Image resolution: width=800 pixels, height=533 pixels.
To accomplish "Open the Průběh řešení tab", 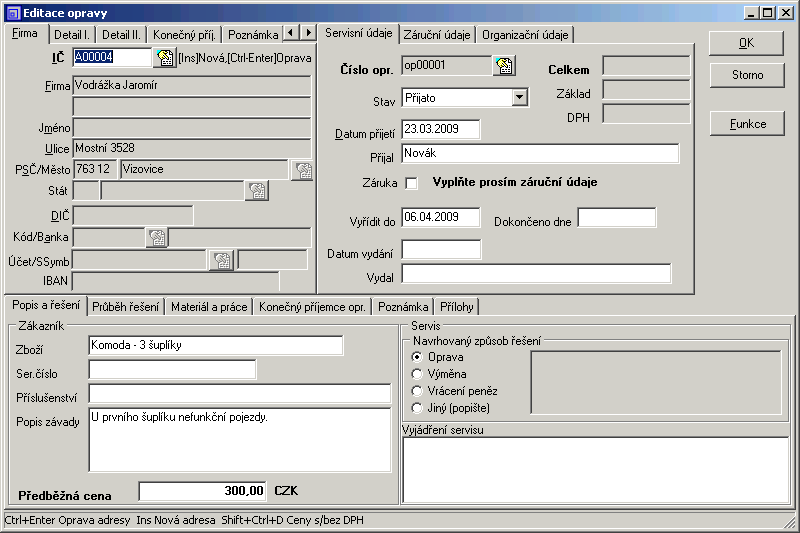I will (x=126, y=307).
